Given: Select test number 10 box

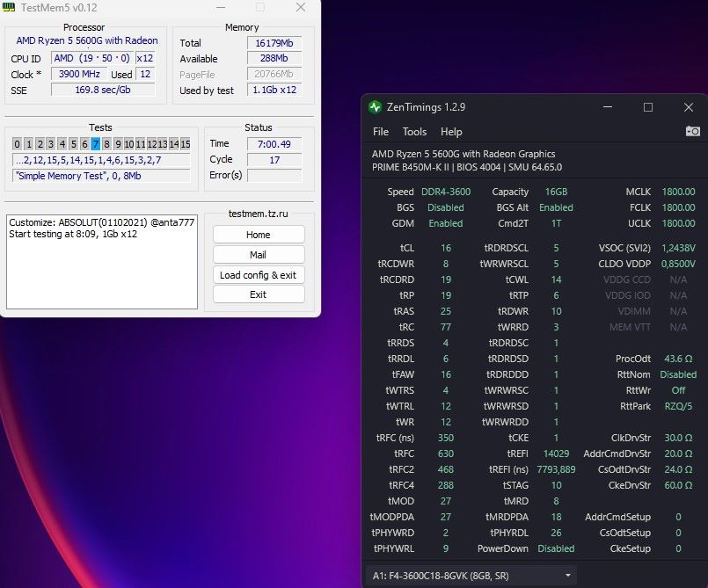Looking at the screenshot, I should coord(129,144).
